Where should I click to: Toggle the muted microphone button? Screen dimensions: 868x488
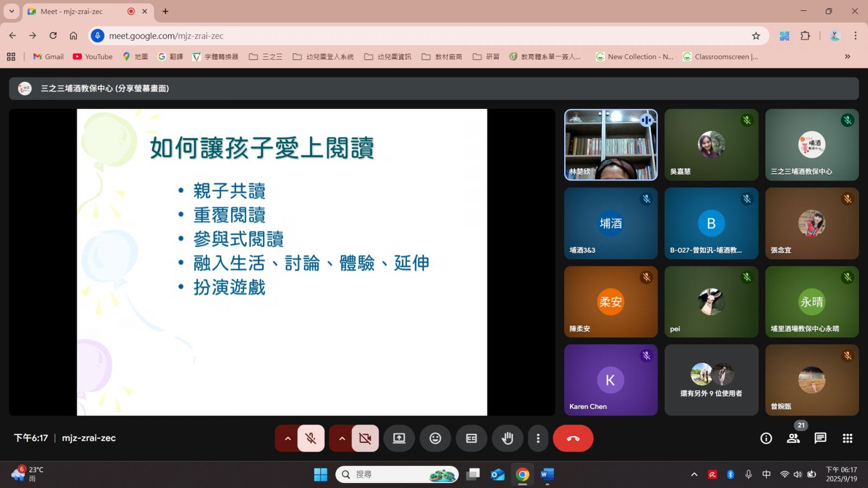click(x=311, y=438)
